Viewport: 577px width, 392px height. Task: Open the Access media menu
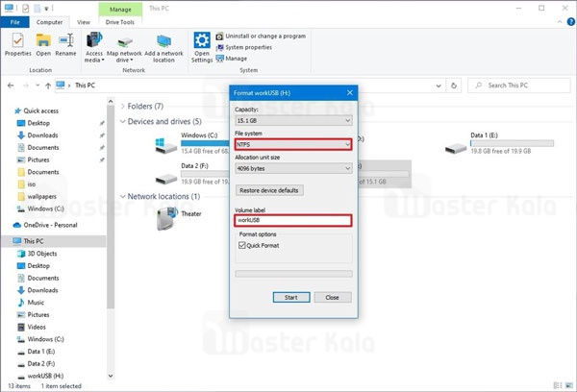coord(94,47)
